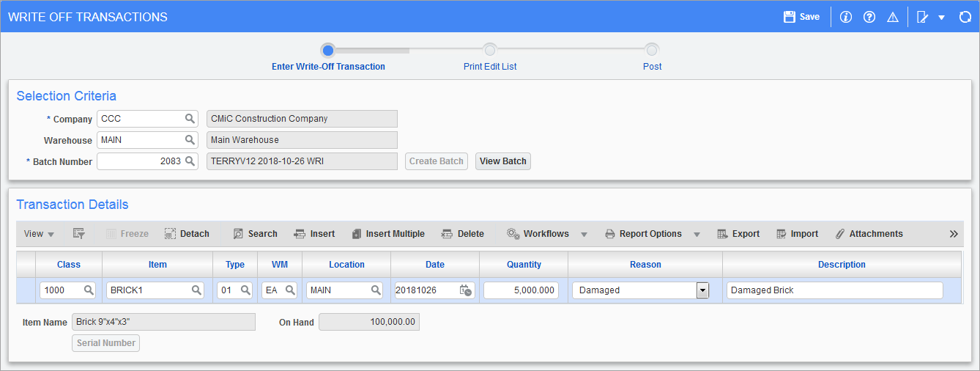Open the warning triangle alert icon
Image resolution: width=980 pixels, height=371 pixels.
coord(893,17)
